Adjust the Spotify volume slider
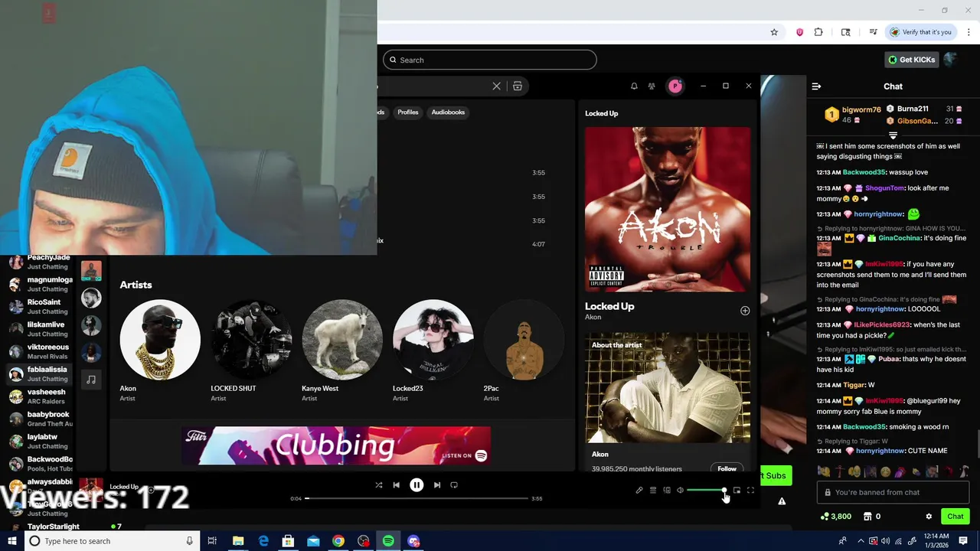The height and width of the screenshot is (551, 980). pyautogui.click(x=707, y=491)
